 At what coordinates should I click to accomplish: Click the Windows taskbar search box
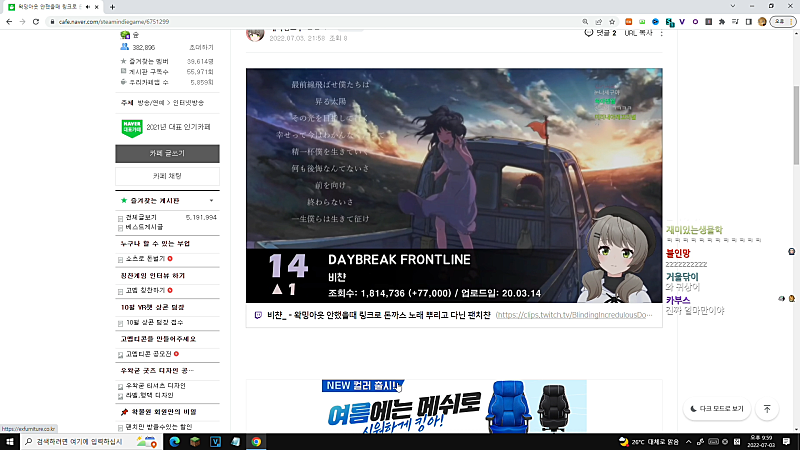point(91,441)
